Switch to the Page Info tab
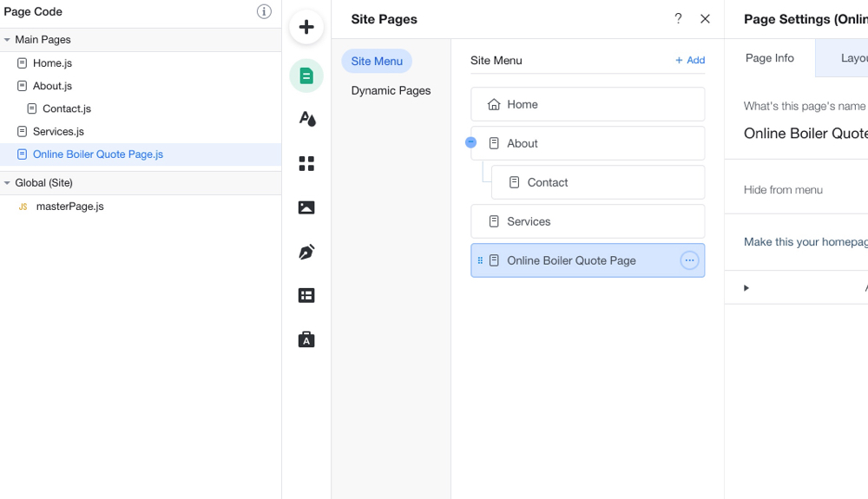 pos(769,58)
